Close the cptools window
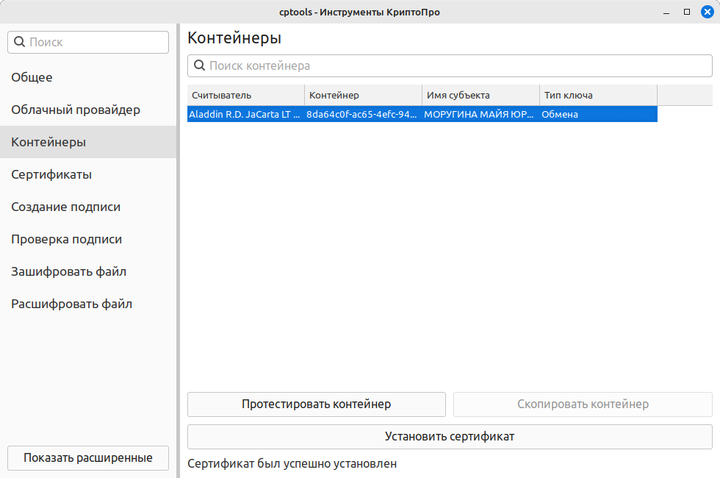The width and height of the screenshot is (720, 478). point(708,12)
